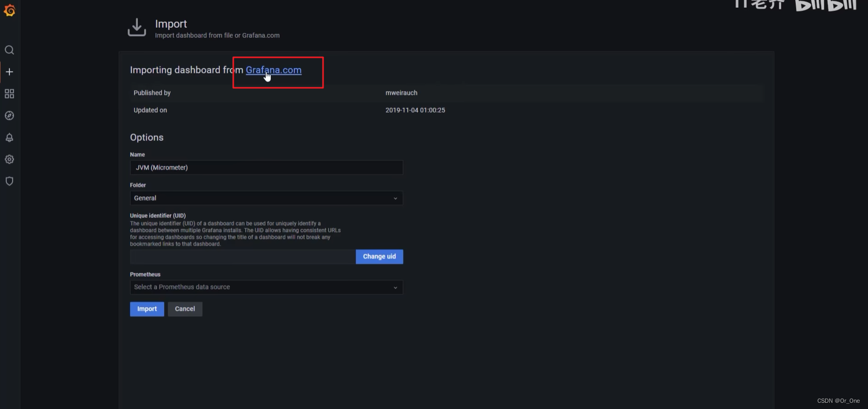868x409 pixels.
Task: Open the Explore compass icon
Action: click(9, 116)
